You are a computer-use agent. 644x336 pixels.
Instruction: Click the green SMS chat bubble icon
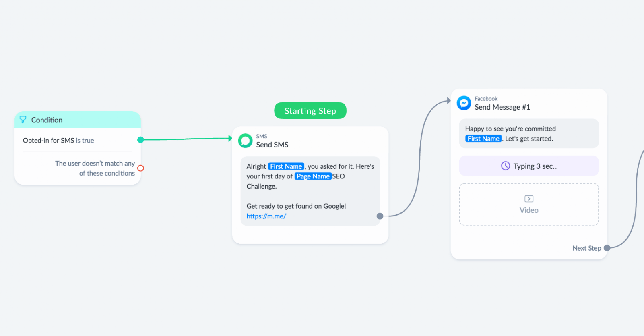click(x=245, y=141)
